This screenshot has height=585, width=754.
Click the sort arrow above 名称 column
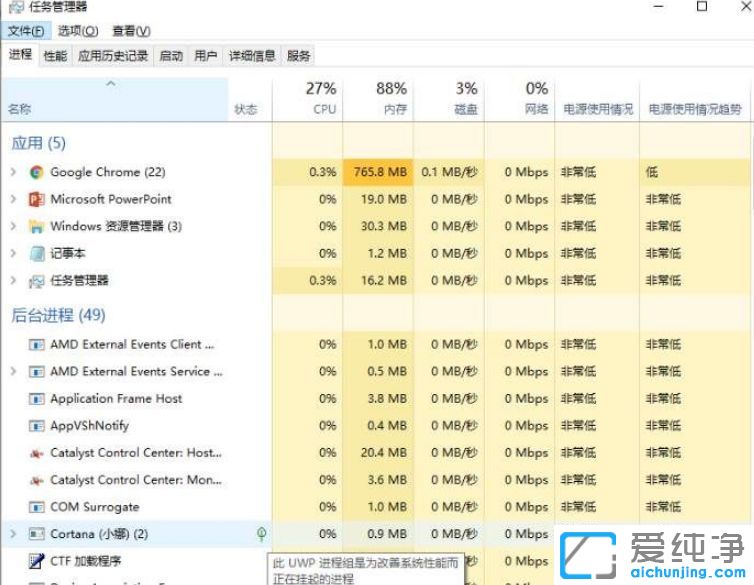pos(111,84)
